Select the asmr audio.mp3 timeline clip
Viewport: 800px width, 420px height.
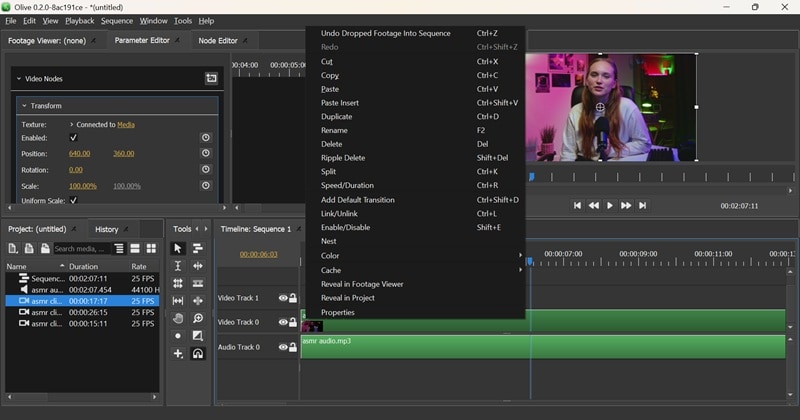click(x=543, y=347)
